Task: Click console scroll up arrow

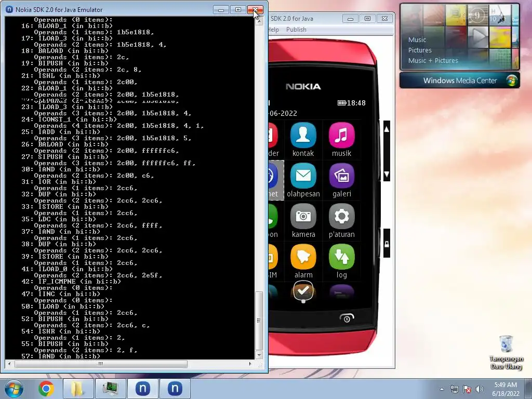Action: 259,21
